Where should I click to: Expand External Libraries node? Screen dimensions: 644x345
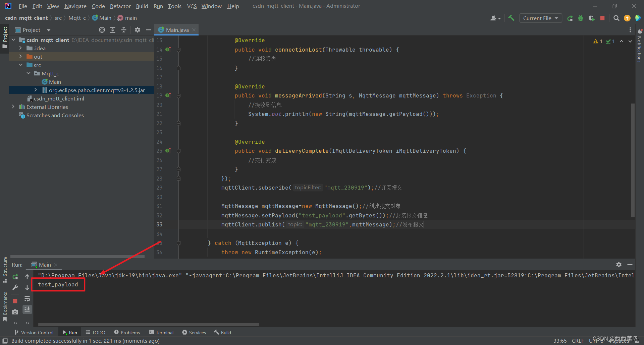pos(13,107)
